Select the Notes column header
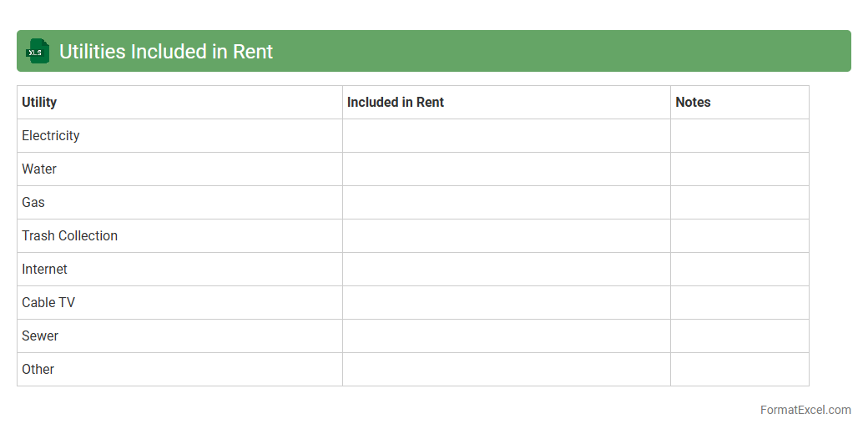This screenshot has width=868, height=434. pyautogui.click(x=693, y=102)
